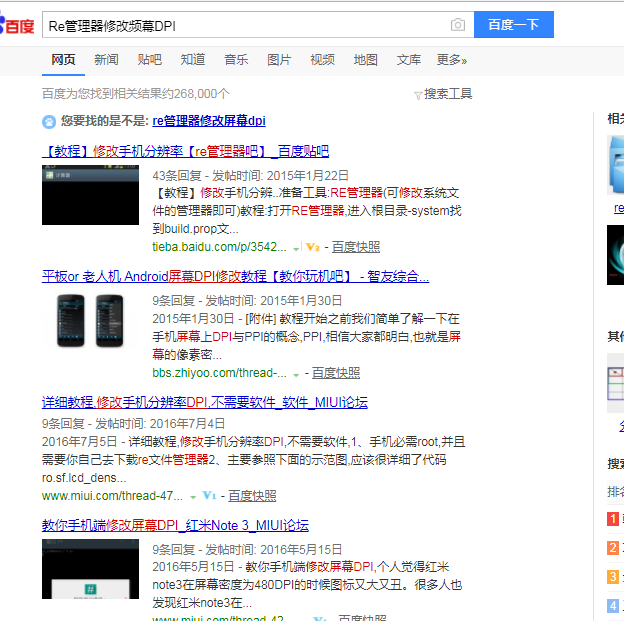Click rank 1 red hot-search badge

(613, 519)
